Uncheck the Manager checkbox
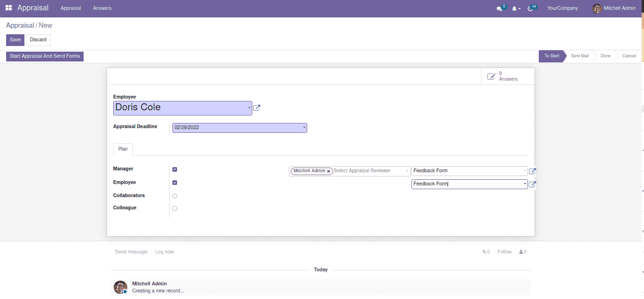The height and width of the screenshot is (299, 644). (175, 169)
